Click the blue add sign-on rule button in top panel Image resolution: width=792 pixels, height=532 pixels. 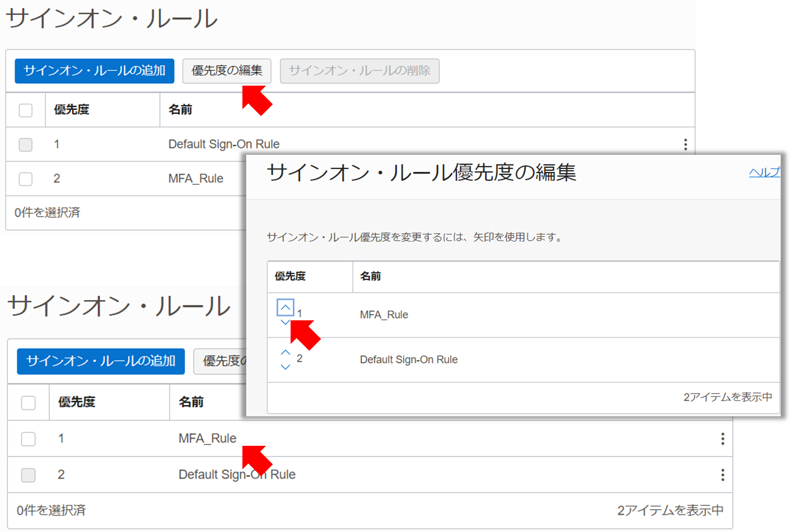(x=94, y=71)
